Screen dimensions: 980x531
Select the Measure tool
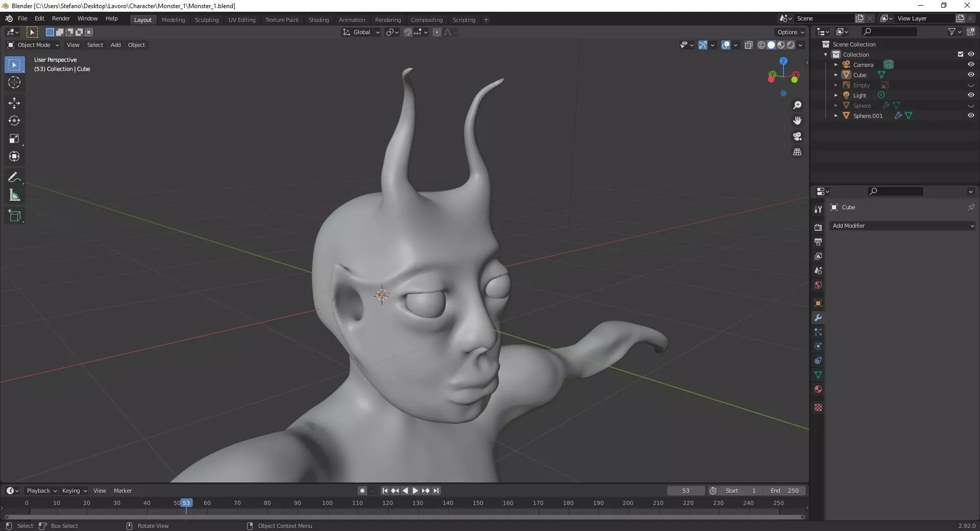pyautogui.click(x=14, y=196)
